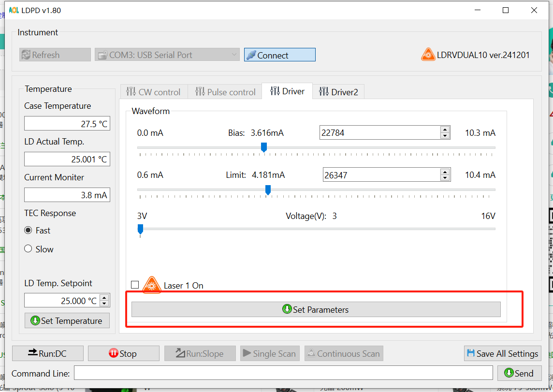
Task: Click the Command Line input field
Action: pos(285,373)
